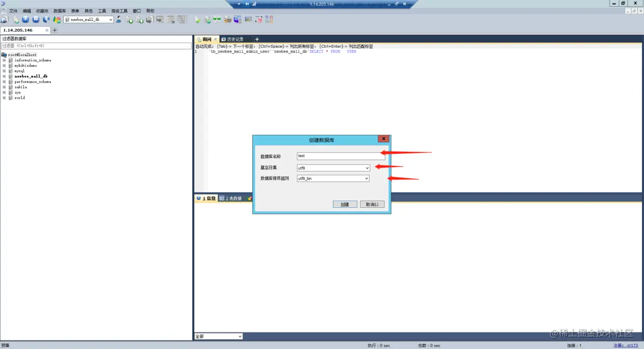The width and height of the screenshot is (644, 349).
Task: Select the sakila database in tree
Action: coord(20,87)
